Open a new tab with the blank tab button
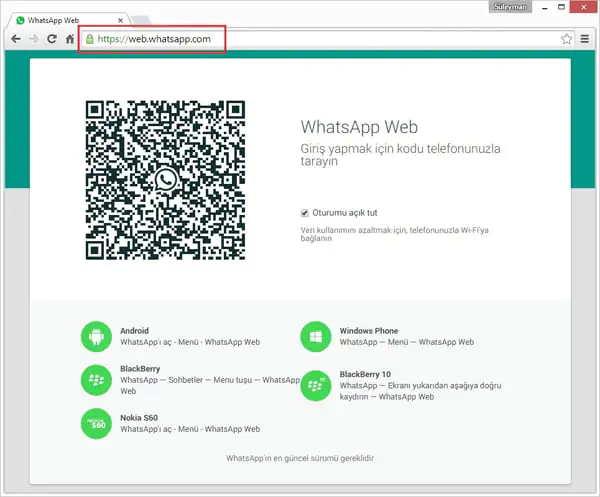The height and width of the screenshot is (497, 600). coord(141,20)
